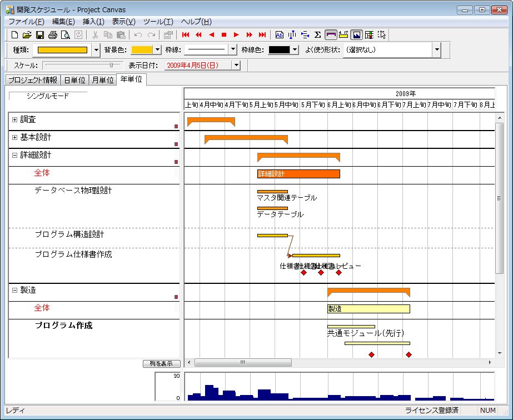Open the 種類 type dropdown
Screen dimensions: 513x420
coord(96,50)
